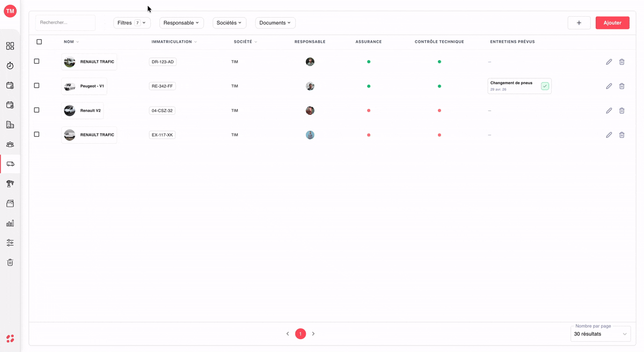644x352 pixels.
Task: Open the Sociétés filter dropdown
Action: [x=230, y=23]
